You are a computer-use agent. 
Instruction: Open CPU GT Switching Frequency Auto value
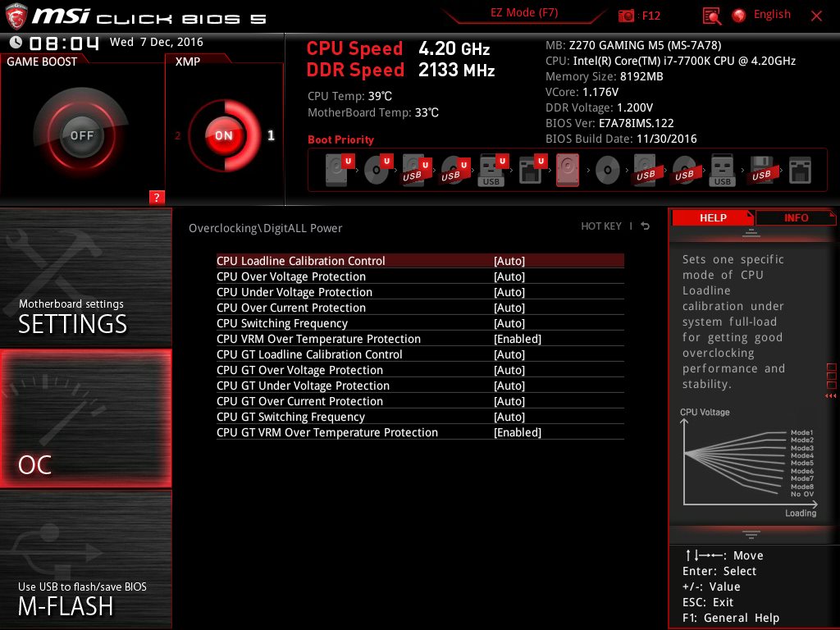(509, 417)
